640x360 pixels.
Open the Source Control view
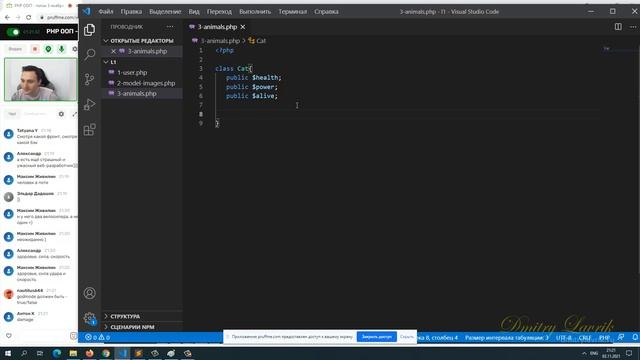[89, 79]
